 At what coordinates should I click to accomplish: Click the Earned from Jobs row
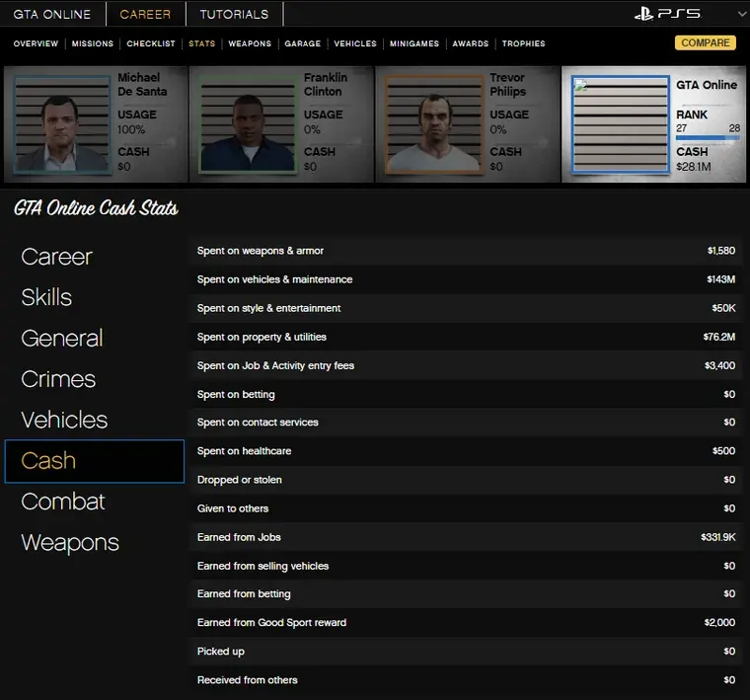coord(466,537)
